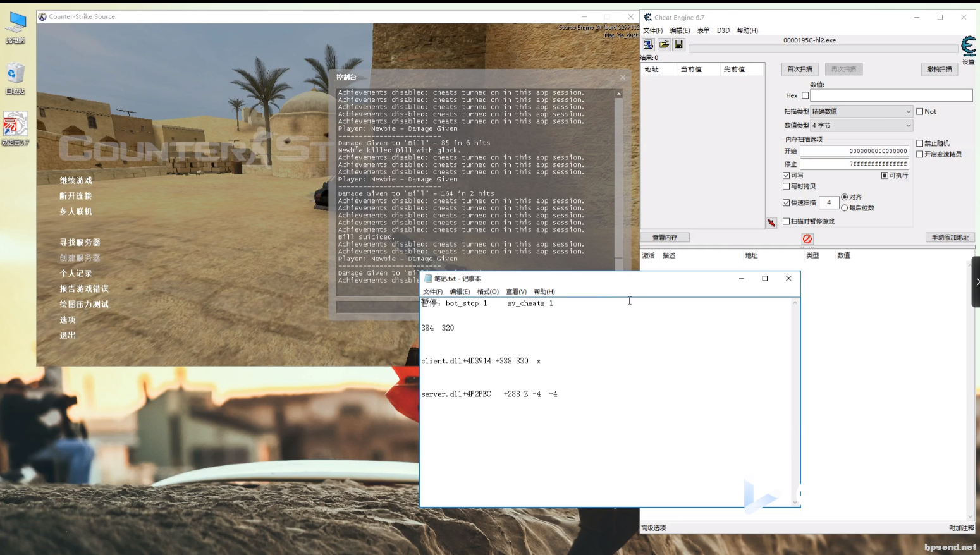The image size is (980, 555).
Task: Click the scan progress bar
Action: 823,49
